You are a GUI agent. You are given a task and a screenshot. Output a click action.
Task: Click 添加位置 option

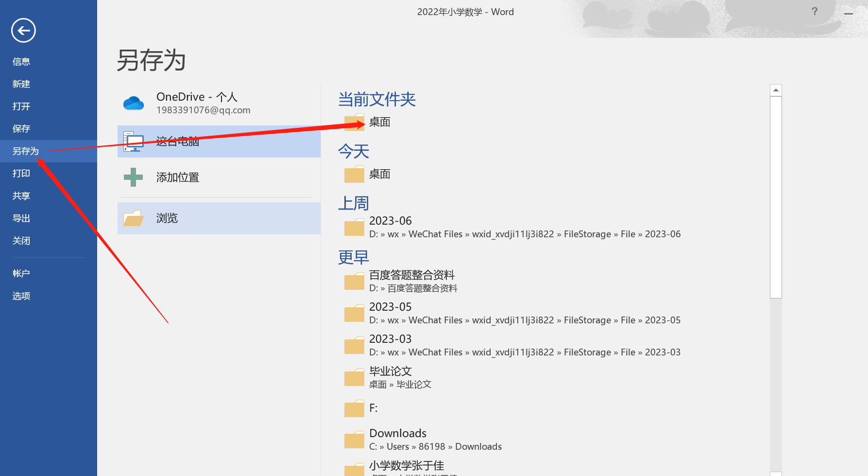point(219,177)
